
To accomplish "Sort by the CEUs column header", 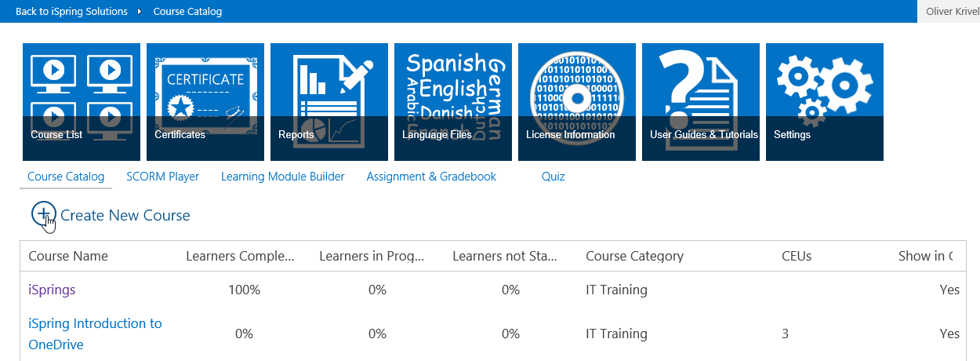I will (797, 256).
